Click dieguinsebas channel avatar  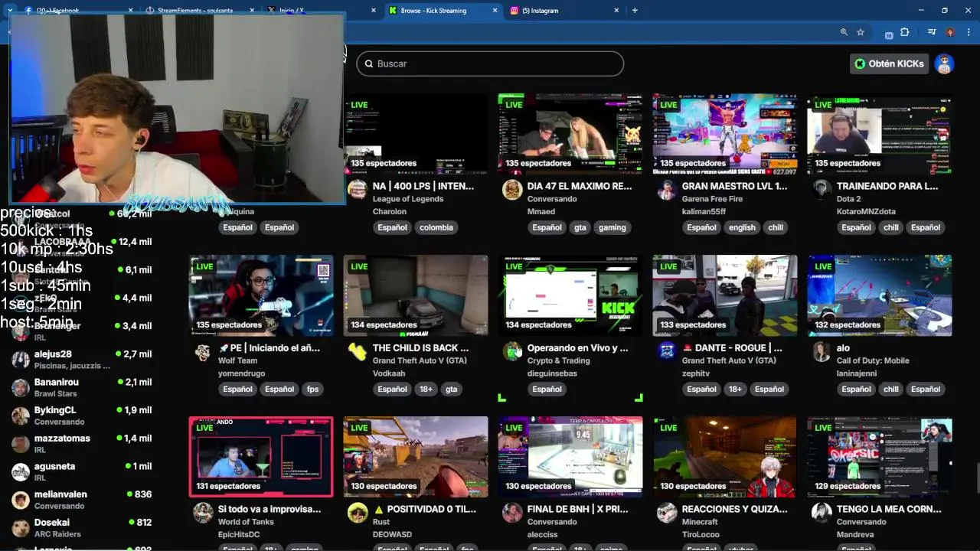[x=512, y=351]
